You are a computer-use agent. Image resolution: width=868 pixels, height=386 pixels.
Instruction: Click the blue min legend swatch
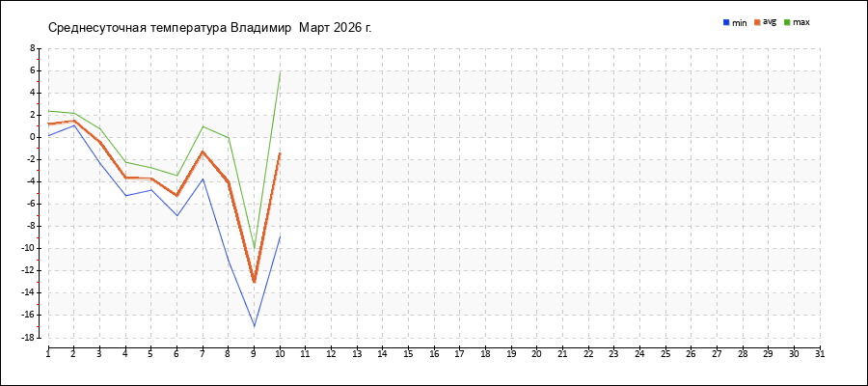tap(725, 21)
